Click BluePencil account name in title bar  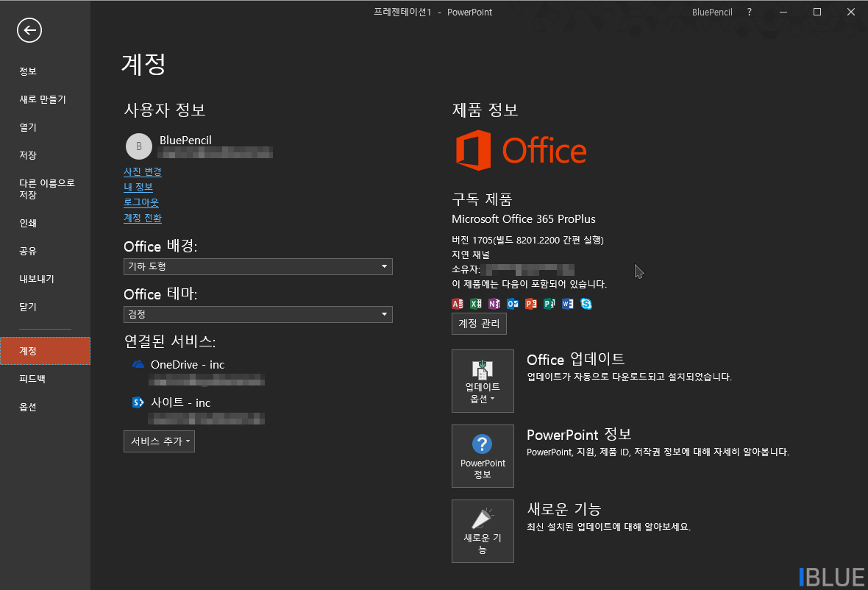(712, 13)
